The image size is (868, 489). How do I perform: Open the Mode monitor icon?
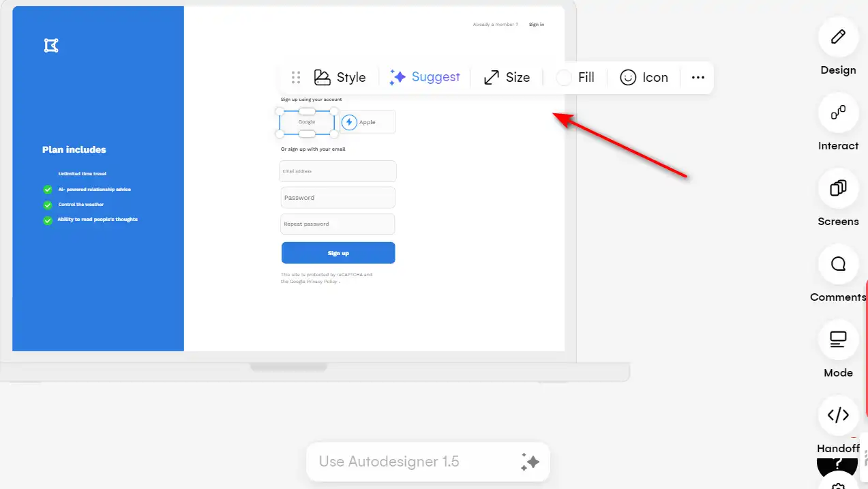tap(838, 340)
